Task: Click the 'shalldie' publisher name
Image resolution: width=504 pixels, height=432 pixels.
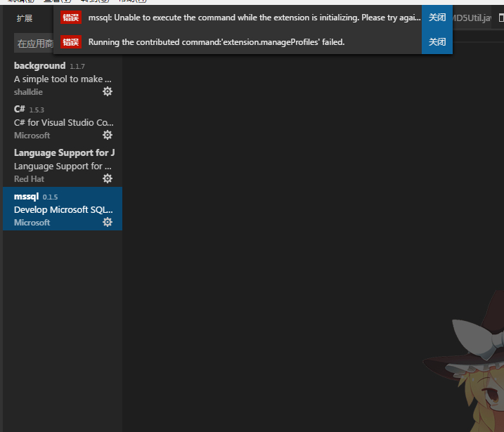Action: point(28,92)
